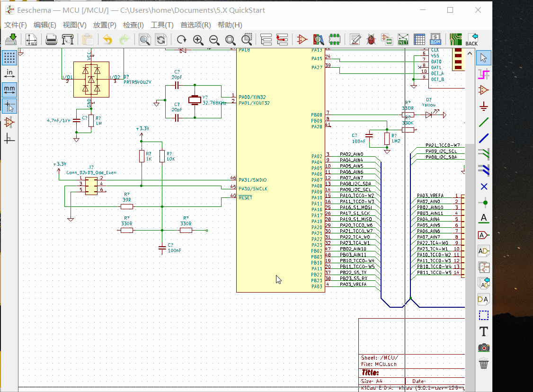Open the 工具(T) menu
This screenshot has height=392, width=533.
(162, 25)
